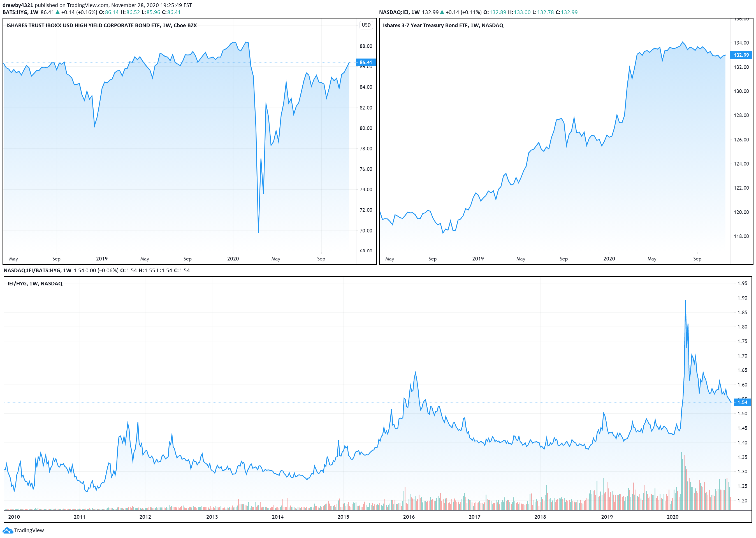This screenshot has height=538, width=756.
Task: Click the '1.80' label on the ratio price axis
Action: [x=743, y=327]
